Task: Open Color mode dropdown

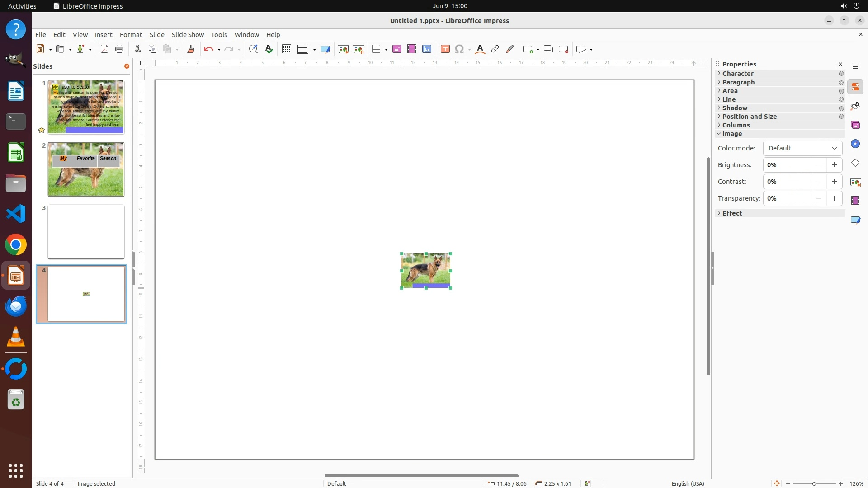Action: tap(802, 148)
